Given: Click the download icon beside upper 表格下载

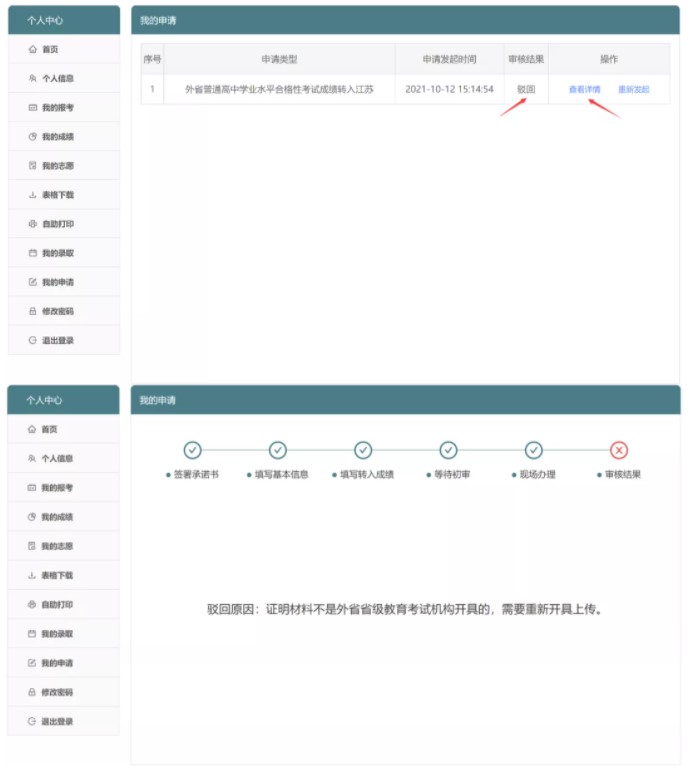Looking at the screenshot, I should 33,195.
